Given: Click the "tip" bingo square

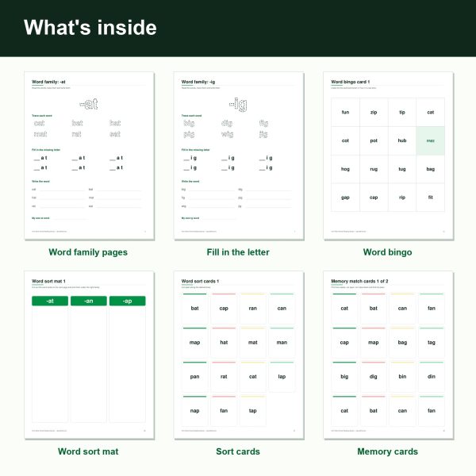Looking at the screenshot, I should click(x=402, y=113).
